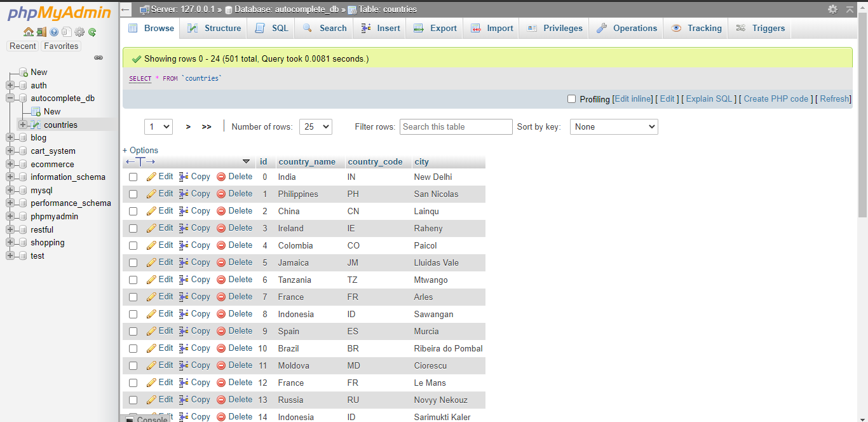
Task: Open navigation panel settings gear icon
Action: tap(79, 32)
